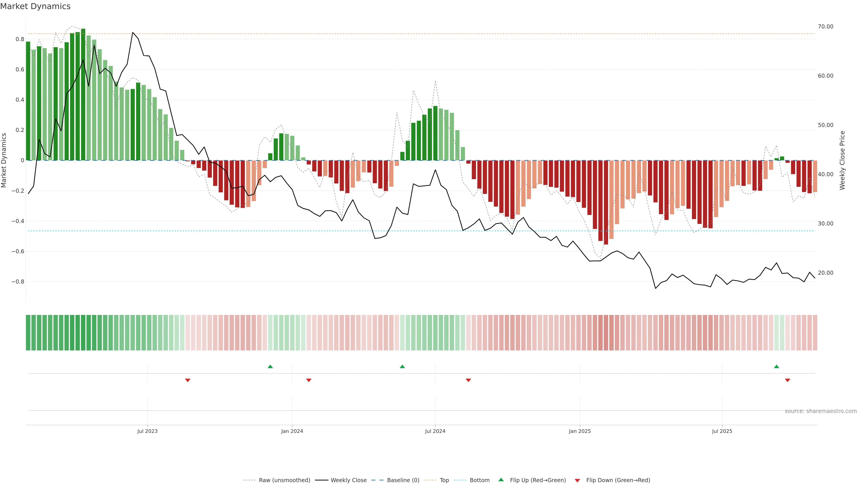This screenshot has height=488, width=868.
Task: Click the Flip Down legend label
Action: point(618,480)
